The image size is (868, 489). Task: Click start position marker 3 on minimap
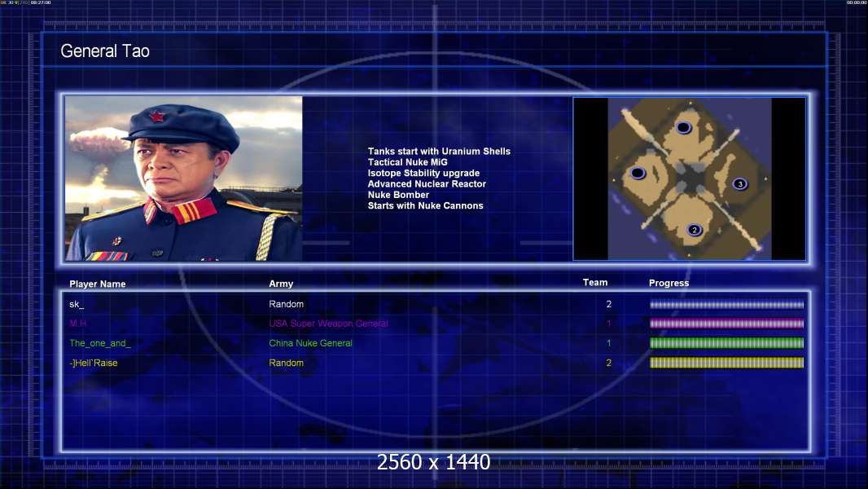(x=739, y=184)
